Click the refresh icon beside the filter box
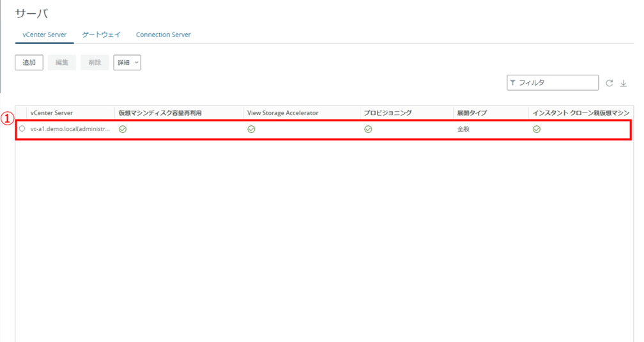The image size is (644, 342). tap(609, 83)
